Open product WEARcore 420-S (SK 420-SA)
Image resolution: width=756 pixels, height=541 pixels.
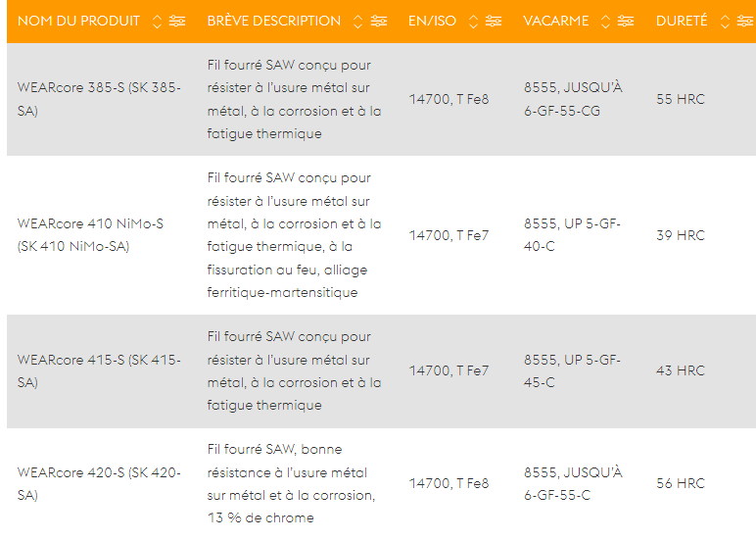99,483
